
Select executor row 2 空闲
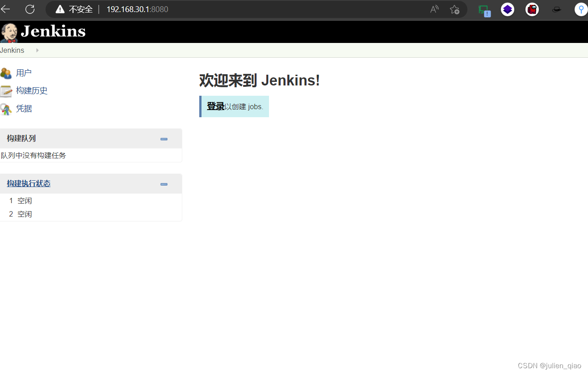[91, 214]
